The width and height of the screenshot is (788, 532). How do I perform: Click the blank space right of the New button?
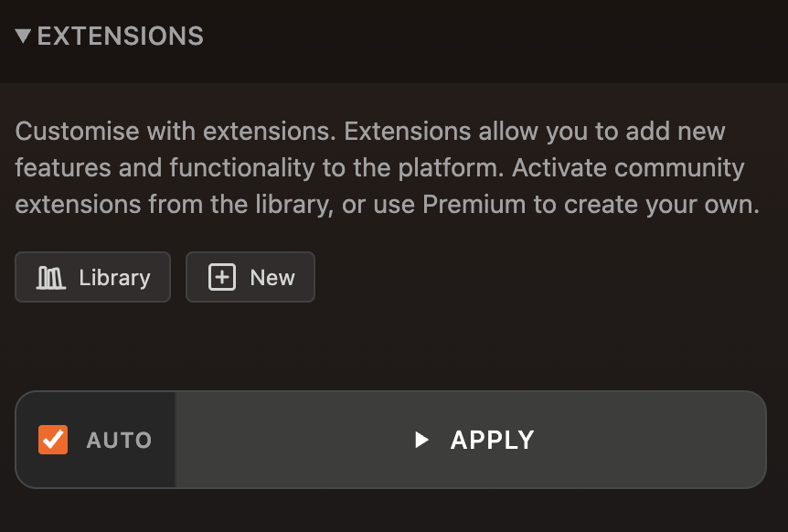(550, 277)
